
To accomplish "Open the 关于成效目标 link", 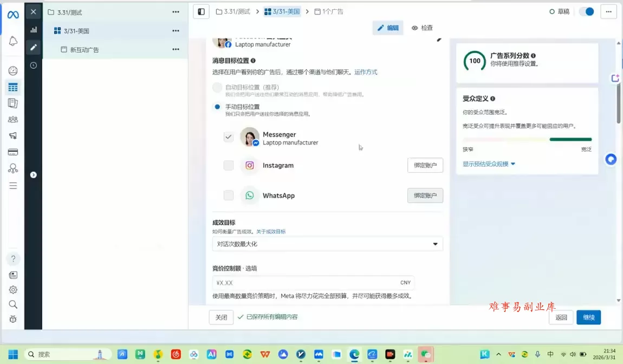I will point(270,232).
